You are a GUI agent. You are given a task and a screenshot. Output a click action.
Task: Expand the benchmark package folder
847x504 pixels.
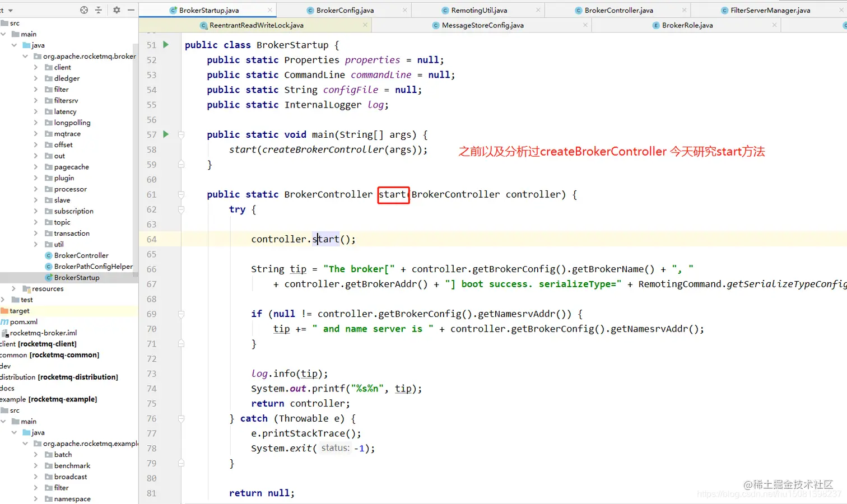coord(36,466)
